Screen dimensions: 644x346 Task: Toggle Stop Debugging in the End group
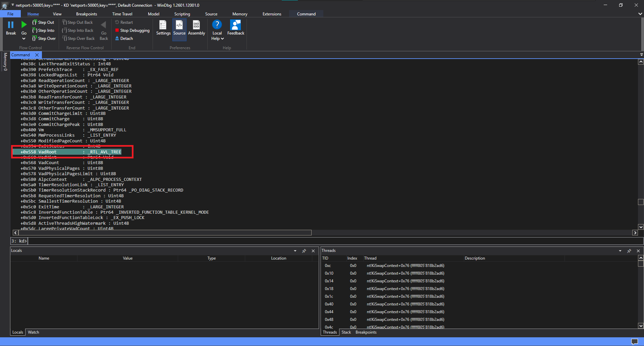coord(132,30)
